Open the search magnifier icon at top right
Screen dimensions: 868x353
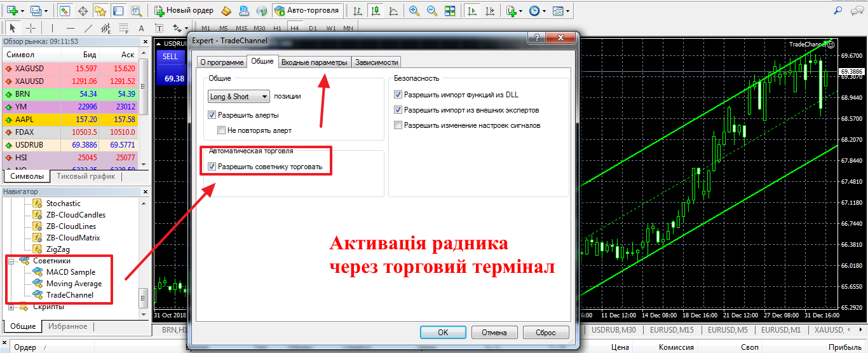point(838,11)
